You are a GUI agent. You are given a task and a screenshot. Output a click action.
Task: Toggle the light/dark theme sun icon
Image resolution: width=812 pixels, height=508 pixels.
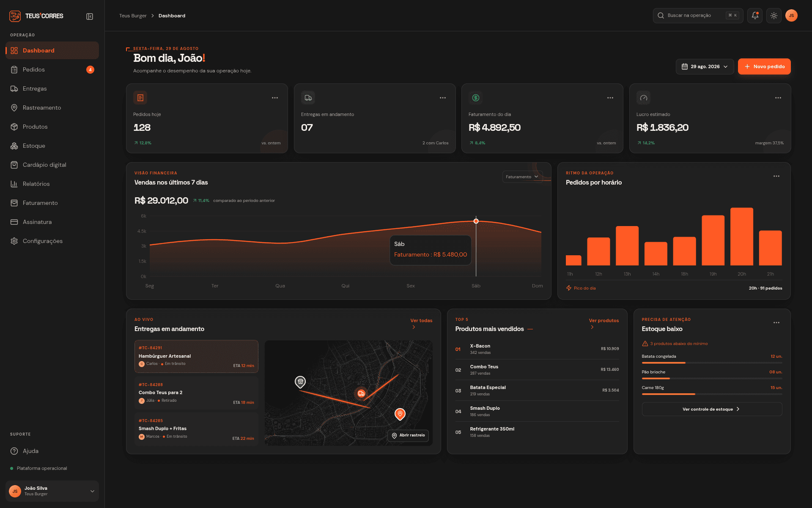click(774, 16)
